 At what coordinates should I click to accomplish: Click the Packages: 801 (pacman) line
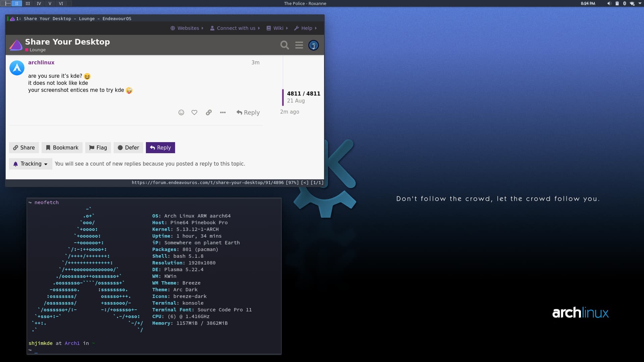click(185, 249)
